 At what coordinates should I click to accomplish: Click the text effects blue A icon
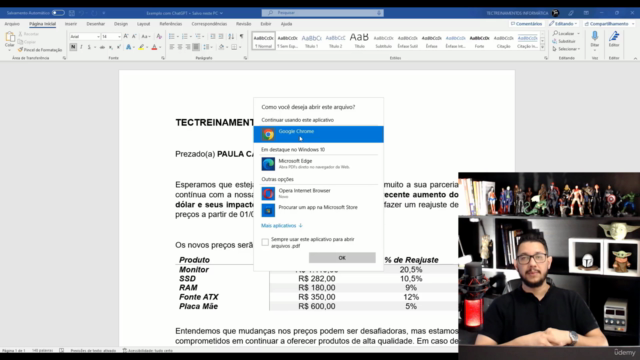click(129, 47)
